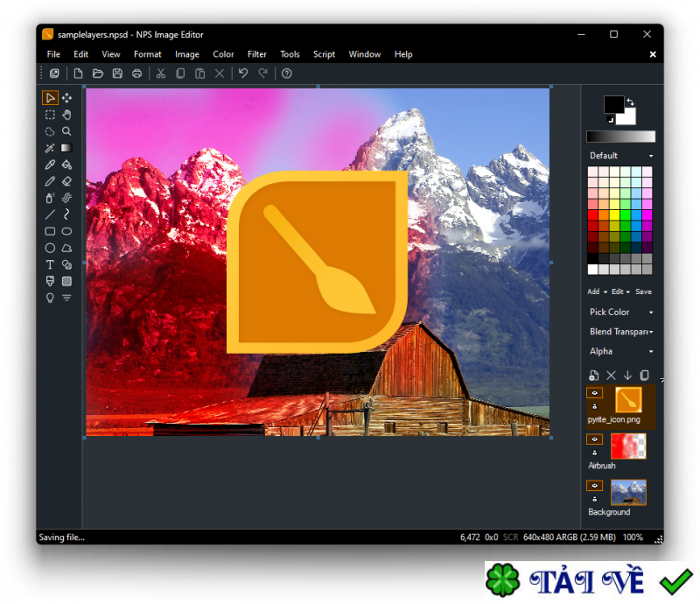Select the Text tool
This screenshot has height=604, width=700.
click(x=50, y=265)
